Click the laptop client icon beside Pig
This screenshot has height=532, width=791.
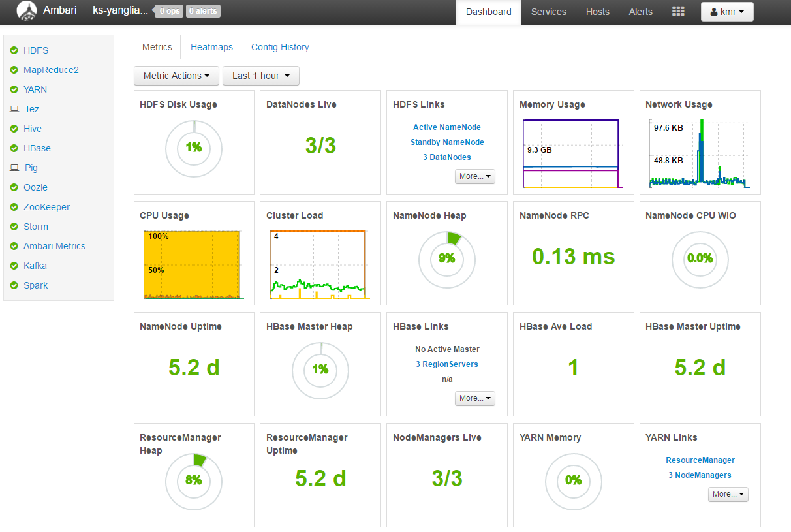click(x=14, y=168)
